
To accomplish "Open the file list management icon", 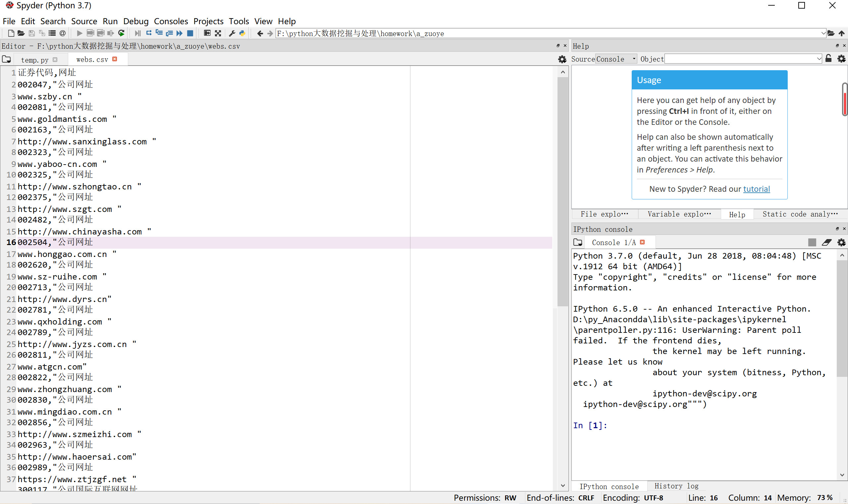I will click(52, 33).
